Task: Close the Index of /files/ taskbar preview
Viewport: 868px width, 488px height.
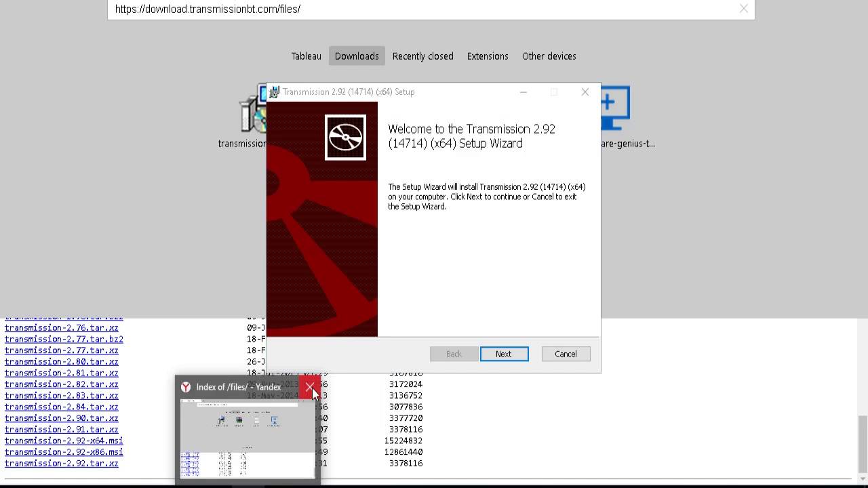Action: 310,387
